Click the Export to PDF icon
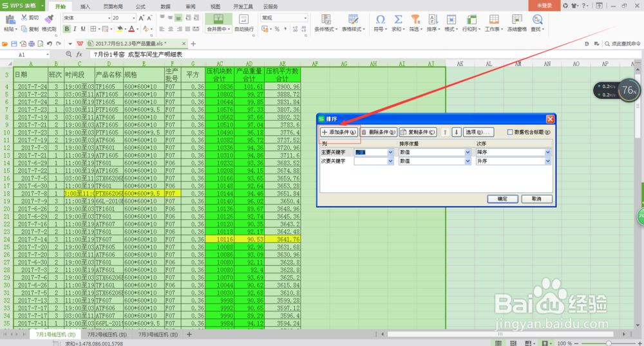Image resolution: width=644 pixels, height=346 pixels. point(23,44)
